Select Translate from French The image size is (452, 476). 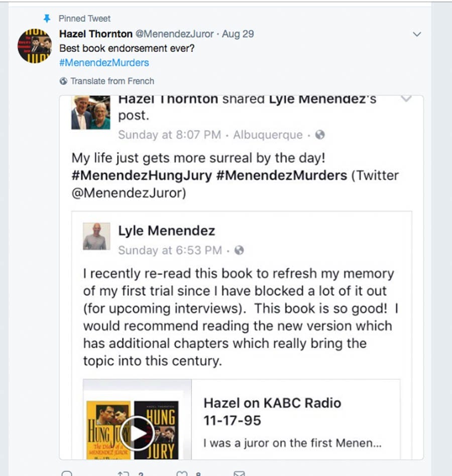tap(112, 81)
